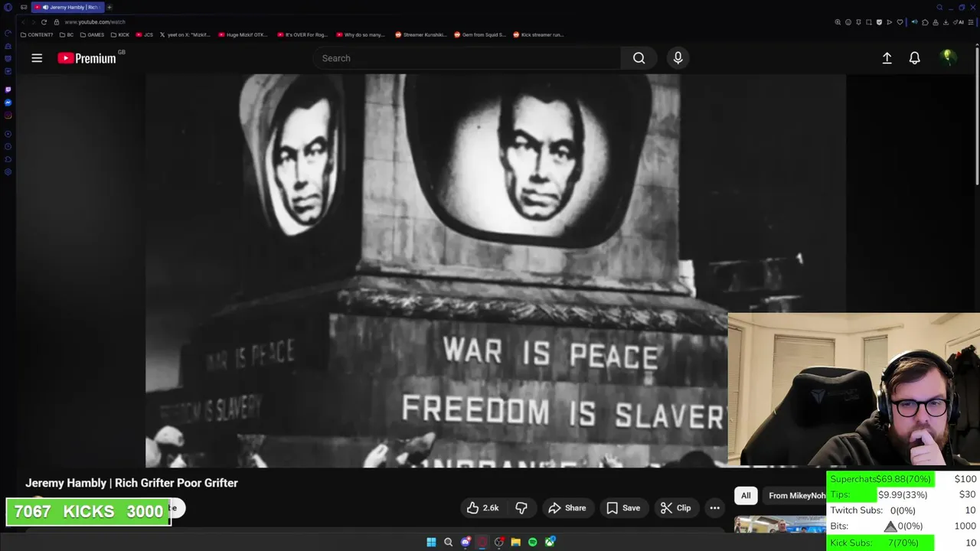Select the All filter chip

[x=746, y=496]
